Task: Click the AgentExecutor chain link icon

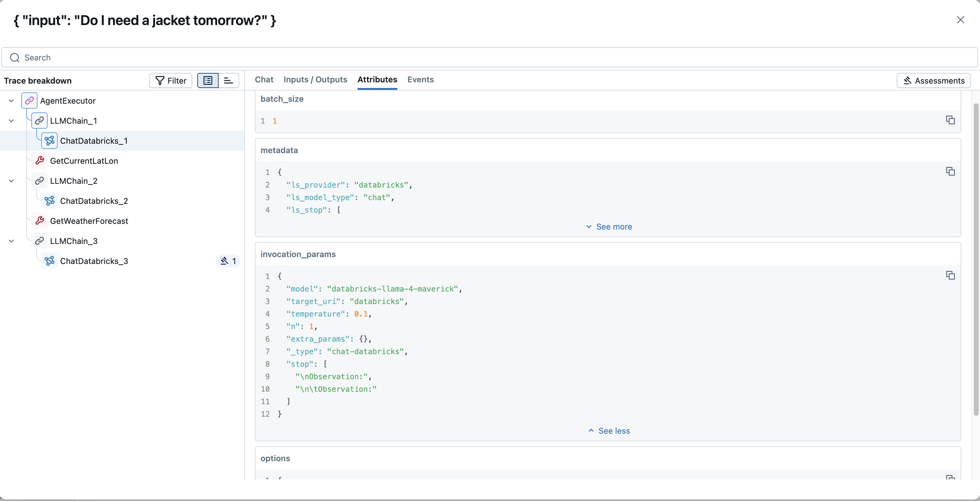Action: [x=29, y=101]
